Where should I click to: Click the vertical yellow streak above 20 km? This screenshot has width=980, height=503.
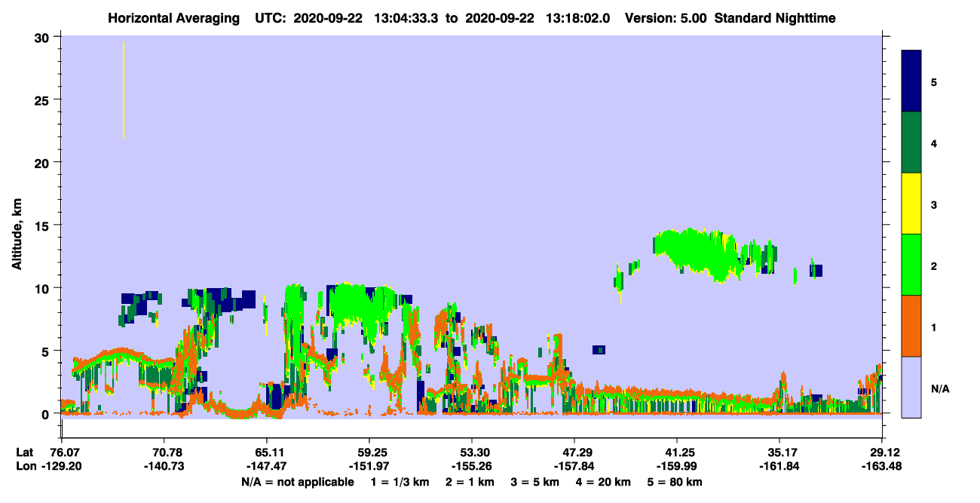click(124, 90)
